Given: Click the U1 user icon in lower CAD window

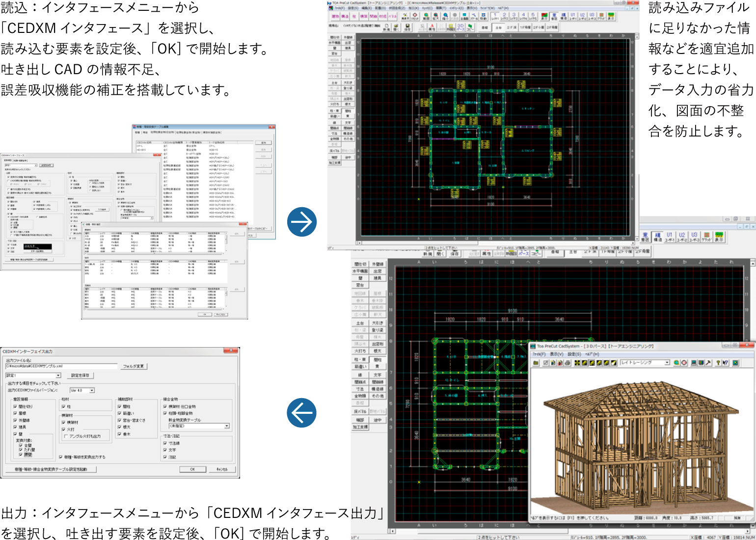Looking at the screenshot, I should click(670, 238).
